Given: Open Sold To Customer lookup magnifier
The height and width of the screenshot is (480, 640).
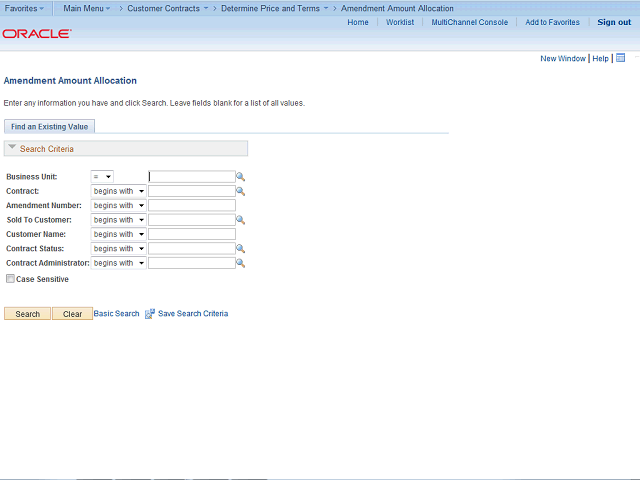Looking at the screenshot, I should click(241, 220).
